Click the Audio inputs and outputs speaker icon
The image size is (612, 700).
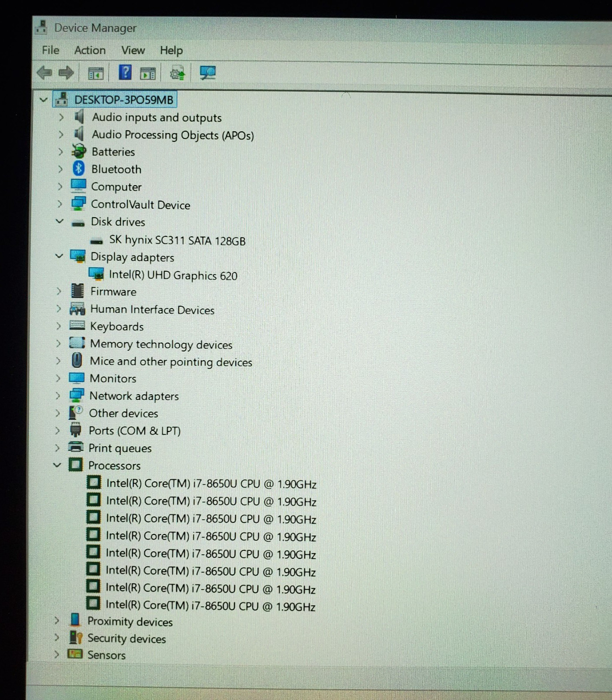(x=79, y=116)
